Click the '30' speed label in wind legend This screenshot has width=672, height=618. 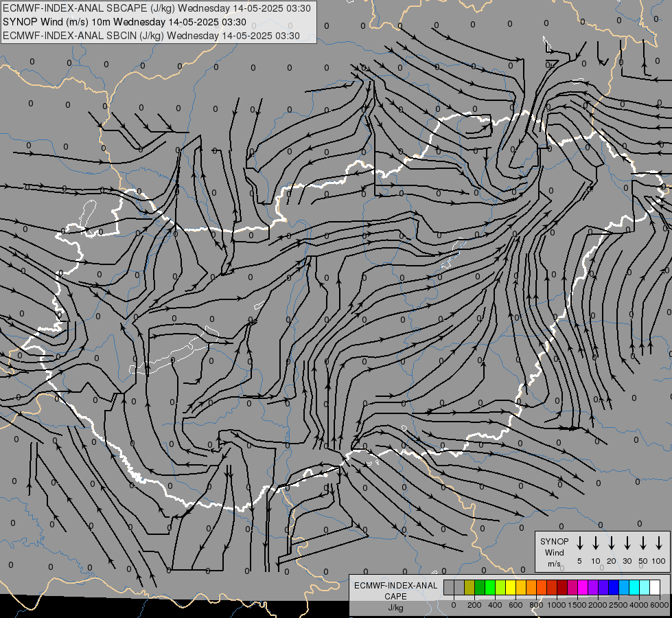click(627, 561)
